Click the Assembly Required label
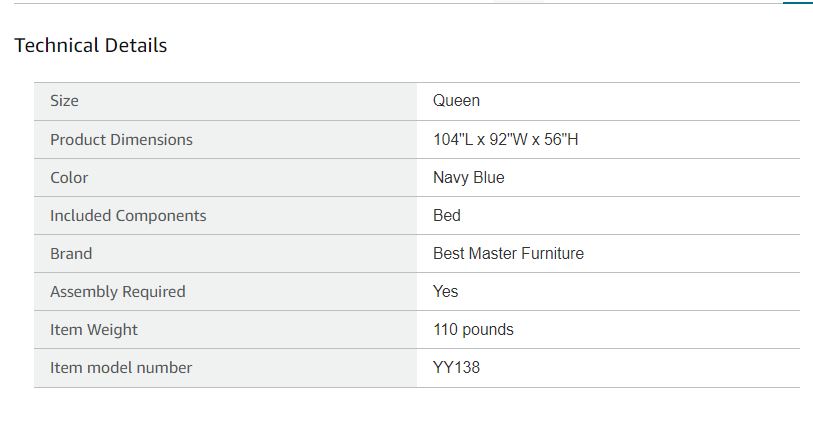 coord(117,291)
